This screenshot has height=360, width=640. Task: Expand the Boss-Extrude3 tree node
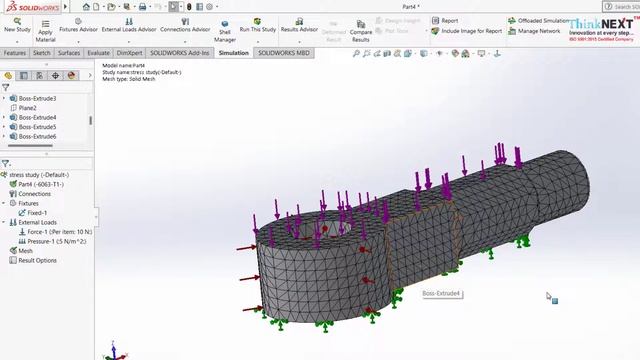pos(4,98)
